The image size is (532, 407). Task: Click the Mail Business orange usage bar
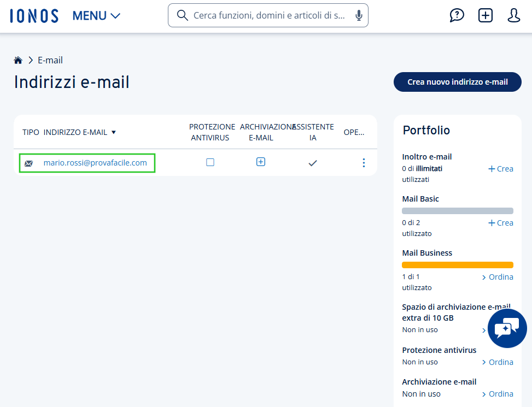[x=457, y=265]
